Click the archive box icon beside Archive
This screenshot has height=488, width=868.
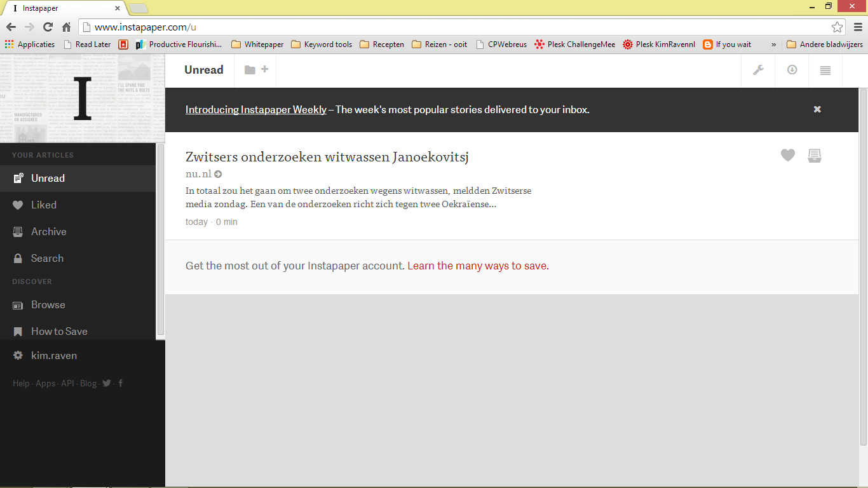pyautogui.click(x=18, y=232)
